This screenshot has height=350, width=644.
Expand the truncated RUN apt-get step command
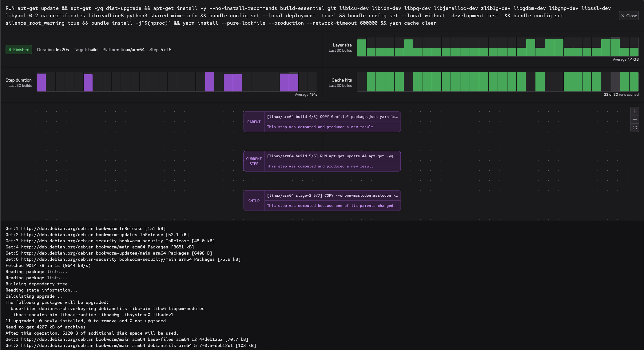pyautogui.click(x=397, y=156)
